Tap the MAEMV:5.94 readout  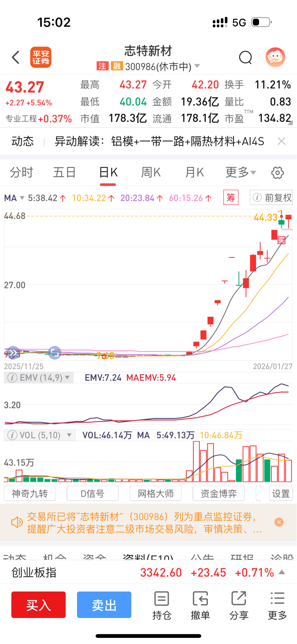tap(151, 378)
